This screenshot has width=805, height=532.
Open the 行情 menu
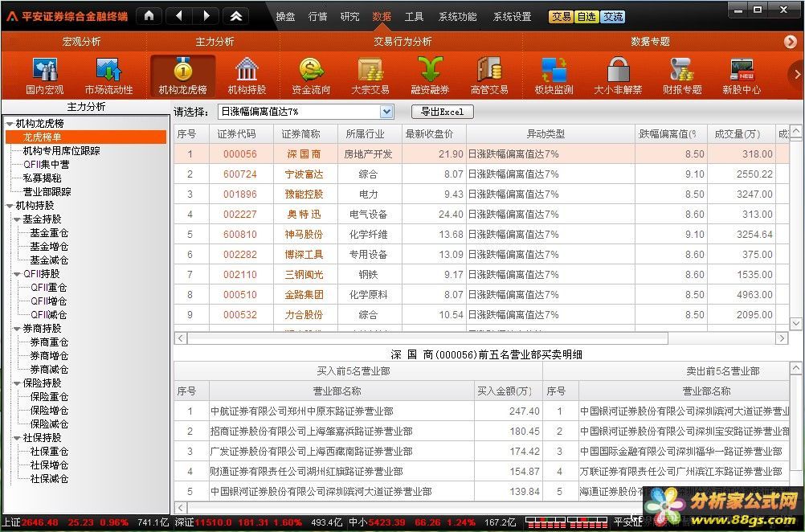(317, 17)
